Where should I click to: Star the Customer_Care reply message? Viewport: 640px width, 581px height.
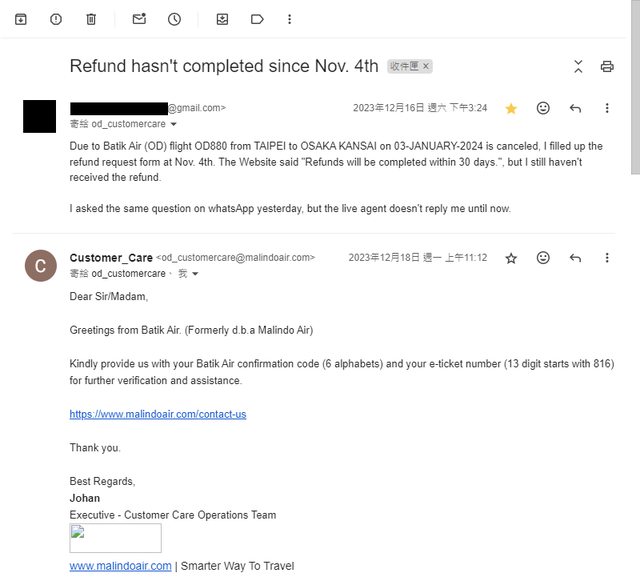(x=511, y=258)
